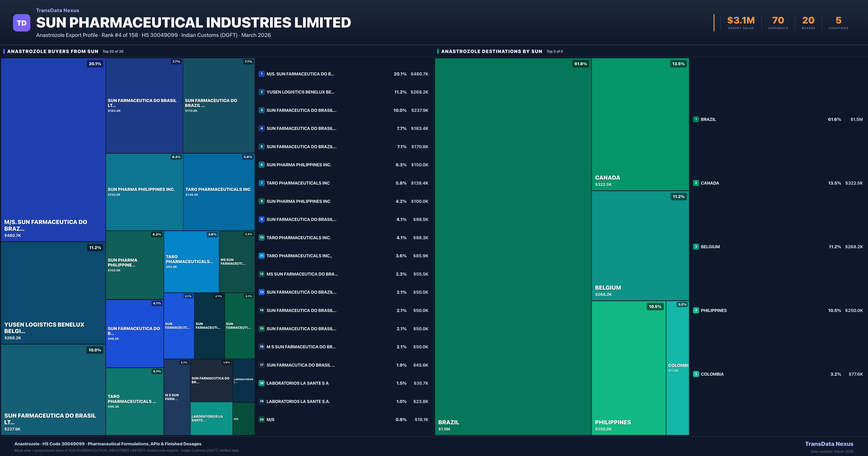Click the TransData Nexus header link
The image size is (868, 456).
point(58,10)
